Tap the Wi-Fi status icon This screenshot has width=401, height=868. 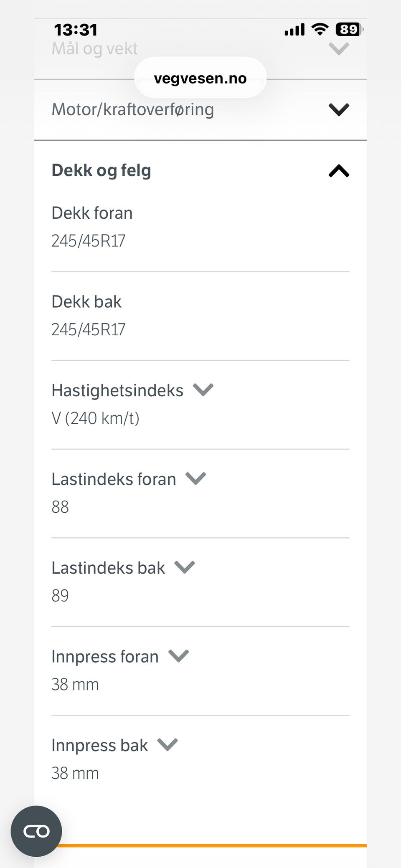pos(320,29)
